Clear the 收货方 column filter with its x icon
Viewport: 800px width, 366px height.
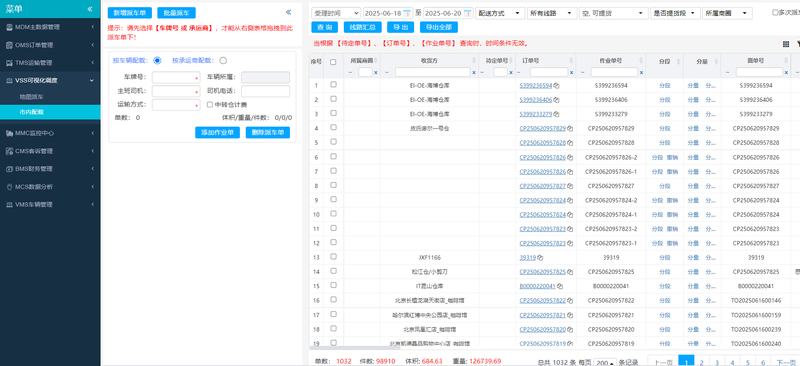[473, 72]
